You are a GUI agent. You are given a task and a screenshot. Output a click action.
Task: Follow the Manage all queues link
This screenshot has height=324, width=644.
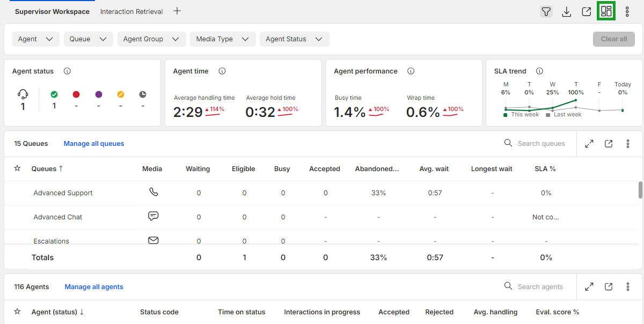pos(94,144)
